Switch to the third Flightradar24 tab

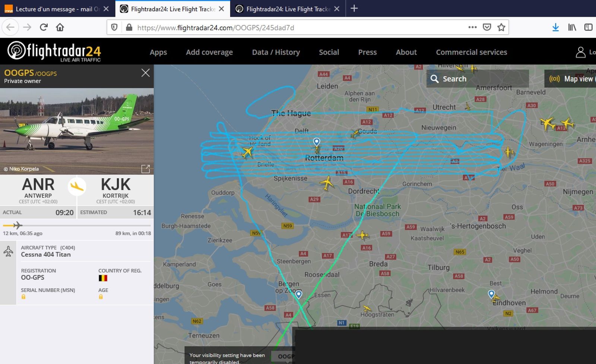(288, 9)
